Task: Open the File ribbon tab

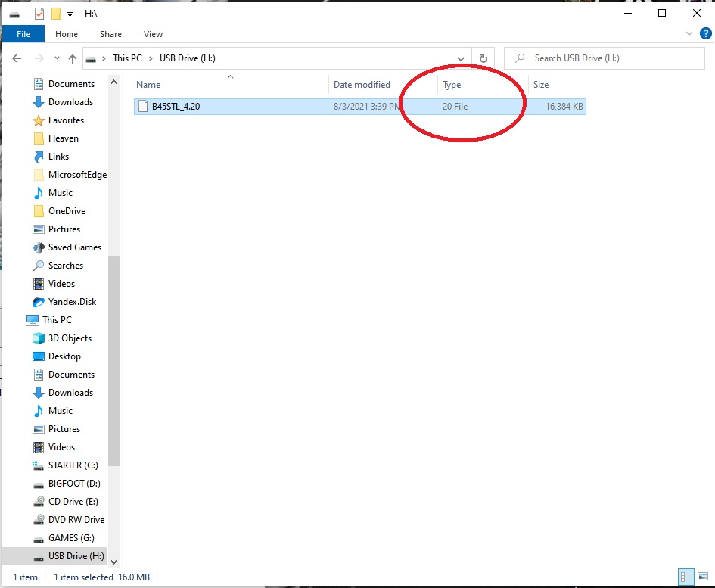Action: tap(23, 34)
